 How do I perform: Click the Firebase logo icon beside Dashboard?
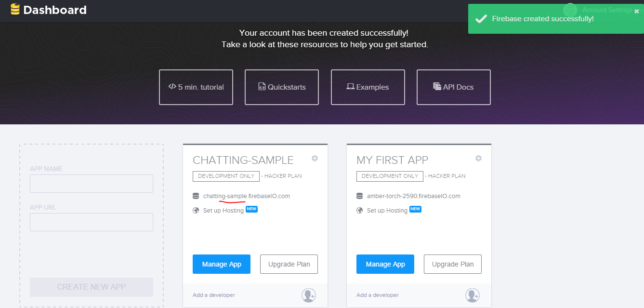pyautogui.click(x=15, y=10)
